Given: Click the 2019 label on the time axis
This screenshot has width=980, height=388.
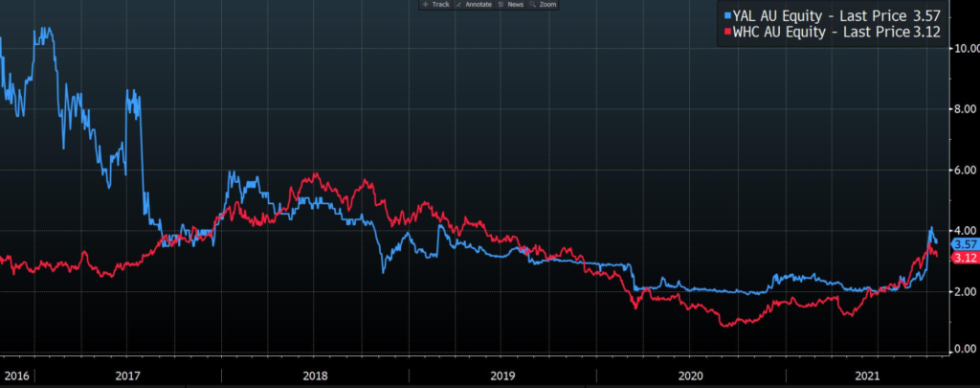Looking at the screenshot, I should pos(502,377).
